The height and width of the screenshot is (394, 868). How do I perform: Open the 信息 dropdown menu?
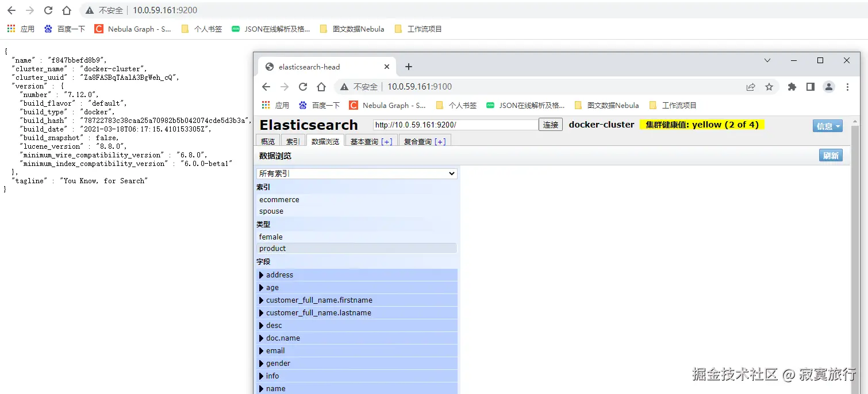coord(828,126)
